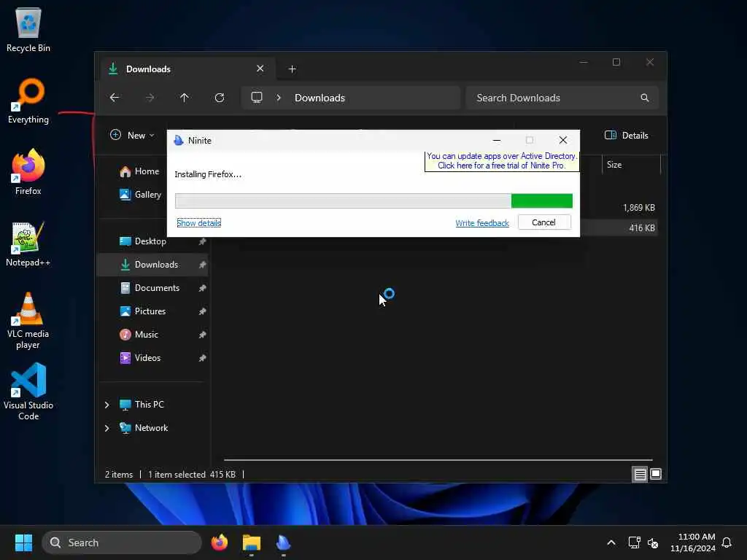
Task: Click the Write feedback link
Action: click(x=482, y=223)
